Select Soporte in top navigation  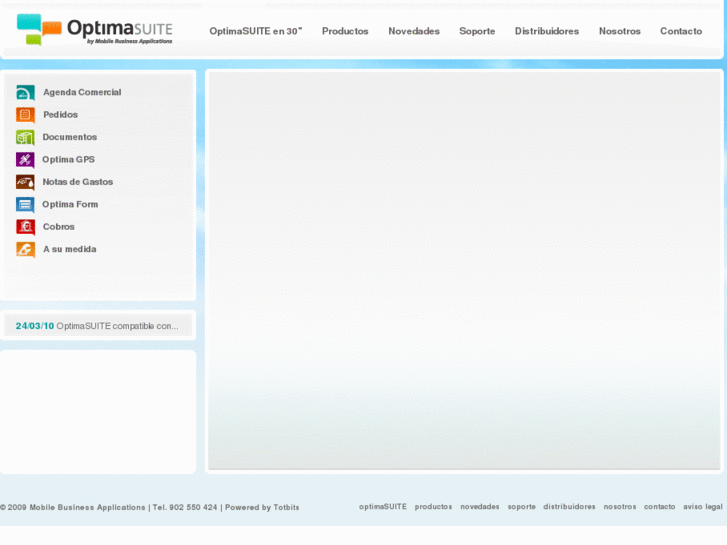[x=477, y=31]
